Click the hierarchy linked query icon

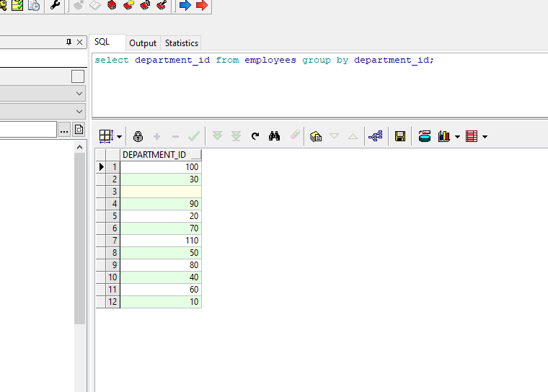[x=376, y=136]
